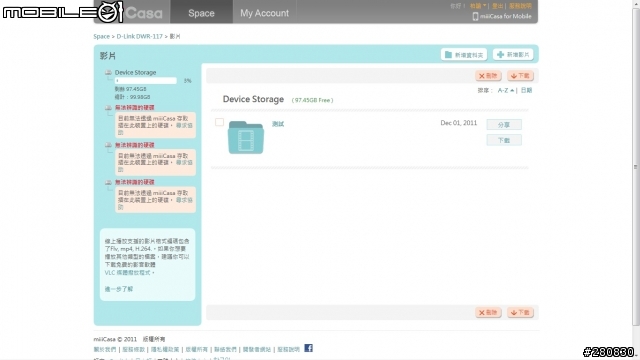This screenshot has height=360, width=640.
Task: Click the third unrecognized drive icon in sidebar
Action: click(108, 182)
